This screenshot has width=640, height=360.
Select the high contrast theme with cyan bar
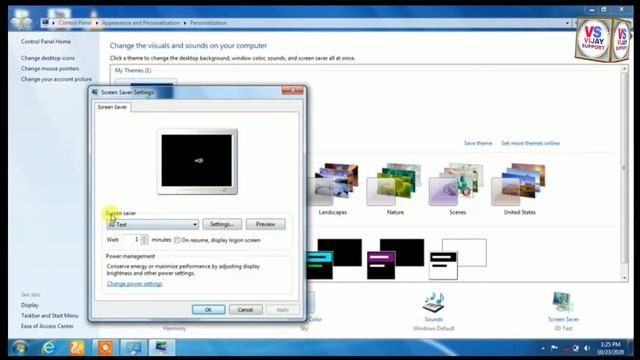pos(334,259)
